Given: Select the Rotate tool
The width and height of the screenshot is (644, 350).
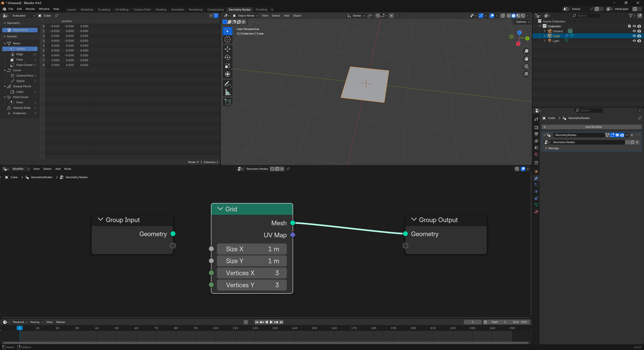Looking at the screenshot, I should pos(228,57).
